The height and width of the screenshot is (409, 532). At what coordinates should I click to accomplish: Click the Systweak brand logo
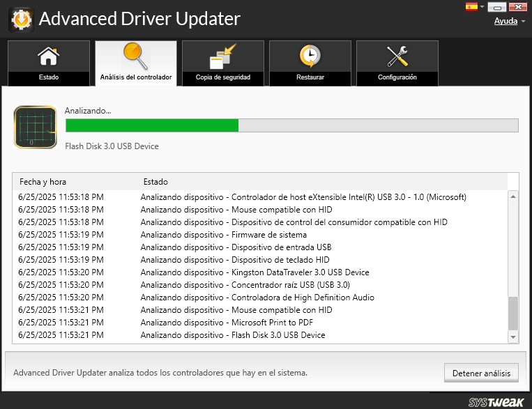click(x=496, y=402)
